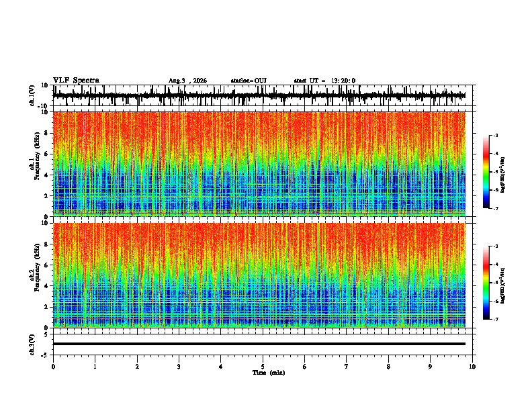Click the 'station=OUJ' header label
Screen dimensions: 532x411
249,81
